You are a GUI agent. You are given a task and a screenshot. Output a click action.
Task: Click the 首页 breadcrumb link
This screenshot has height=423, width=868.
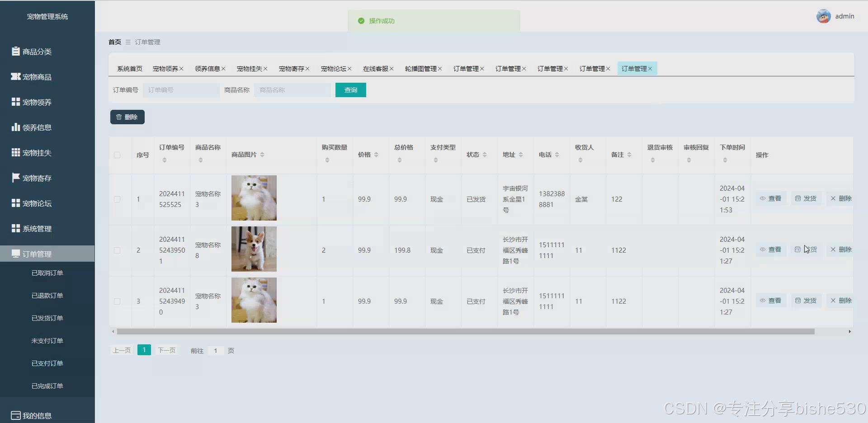115,42
